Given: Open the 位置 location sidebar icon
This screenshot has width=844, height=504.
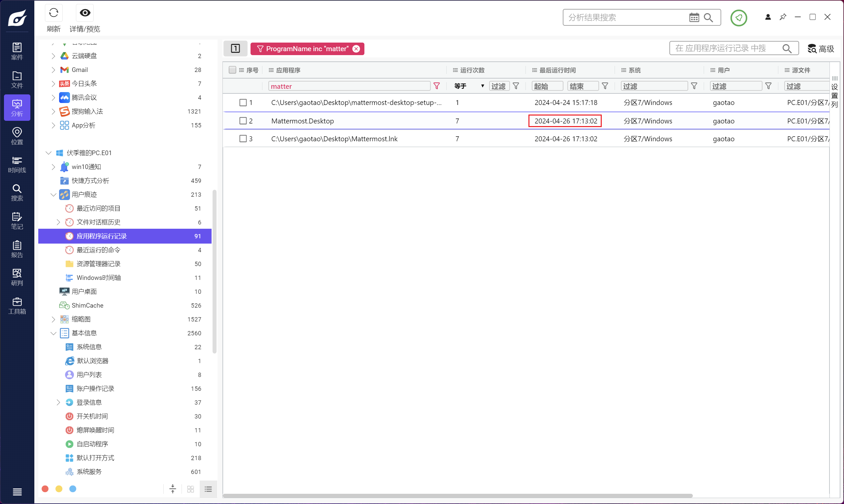Looking at the screenshot, I should (17, 136).
